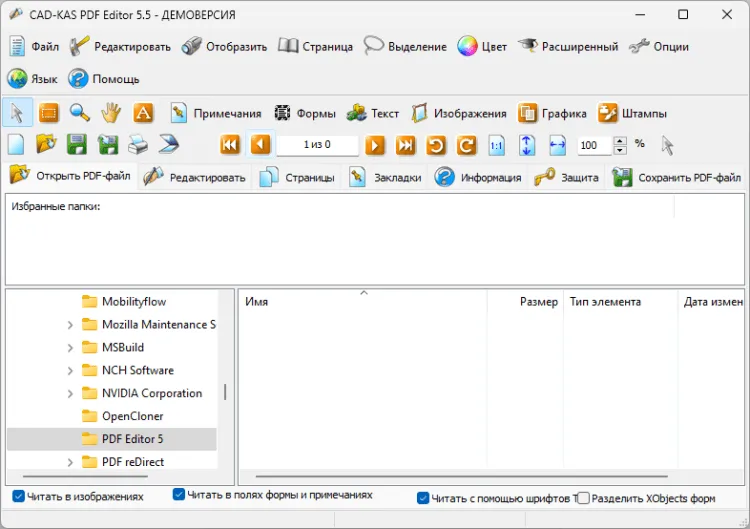Set zoom to actual size 1:1
This screenshot has width=750, height=529.
(x=496, y=144)
